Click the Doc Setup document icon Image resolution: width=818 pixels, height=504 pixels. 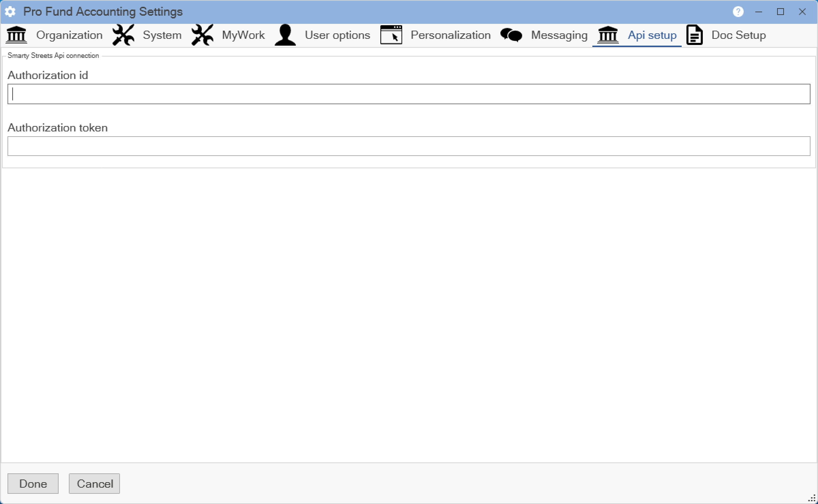[x=695, y=35]
